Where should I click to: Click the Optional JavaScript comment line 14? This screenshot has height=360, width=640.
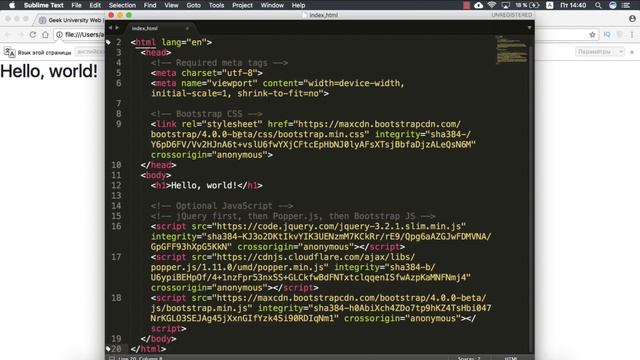pos(222,206)
